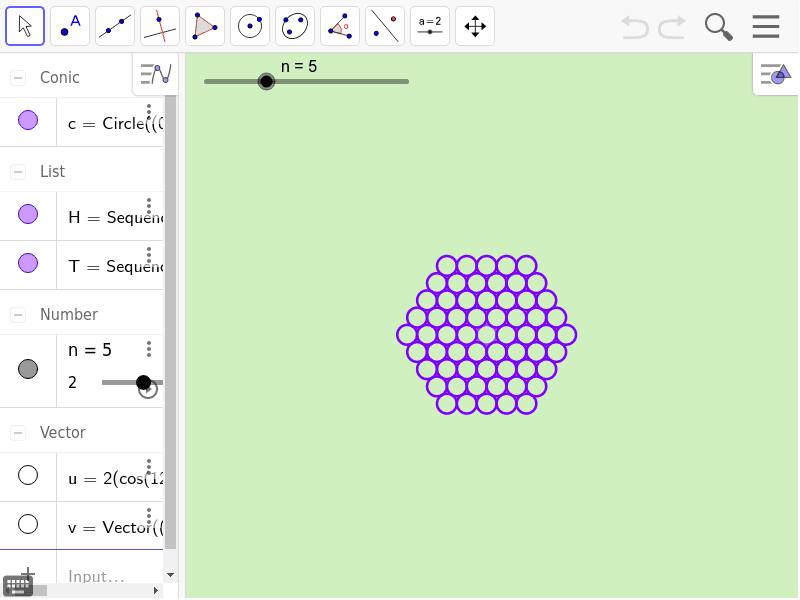This screenshot has width=800, height=600.
Task: Activate the Perpendicular Line tool
Action: tap(159, 26)
